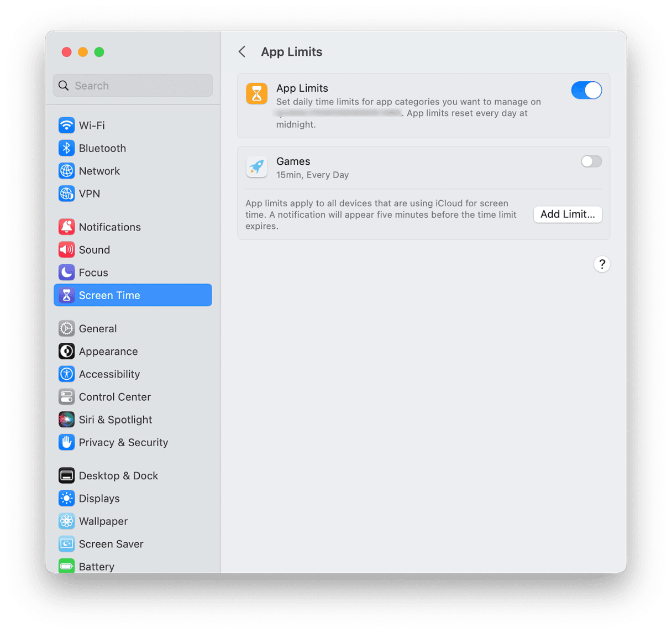Click the Focus moon icon
672x633 pixels.
coord(66,273)
